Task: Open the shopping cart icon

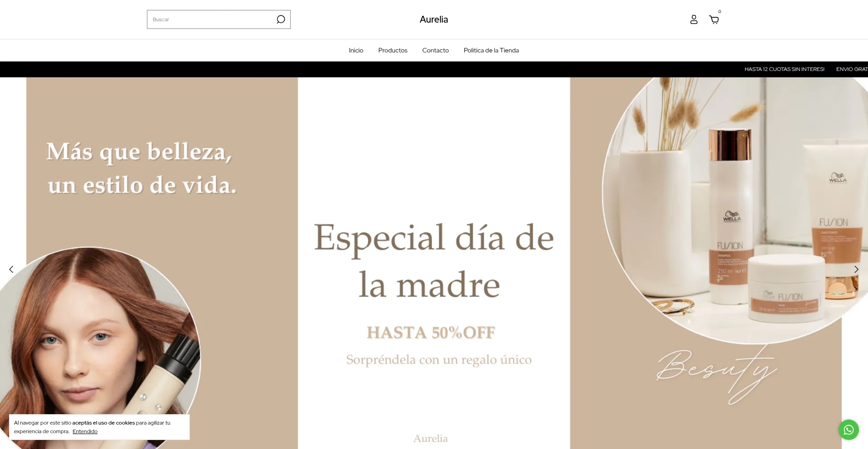Action: [714, 20]
